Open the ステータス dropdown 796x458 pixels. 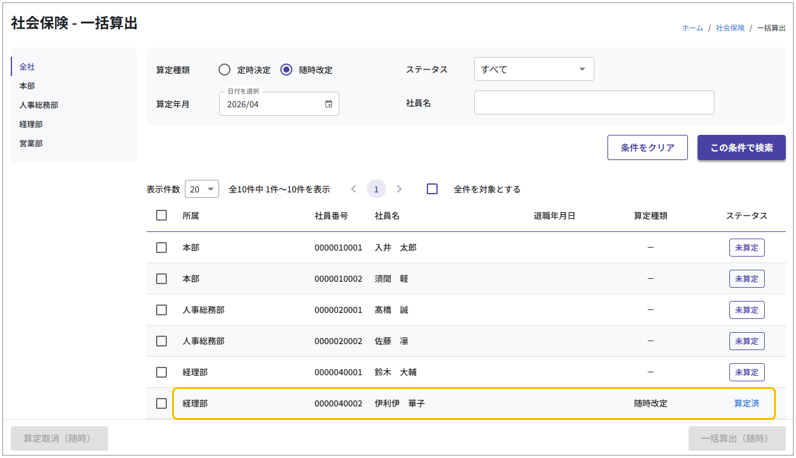(533, 70)
